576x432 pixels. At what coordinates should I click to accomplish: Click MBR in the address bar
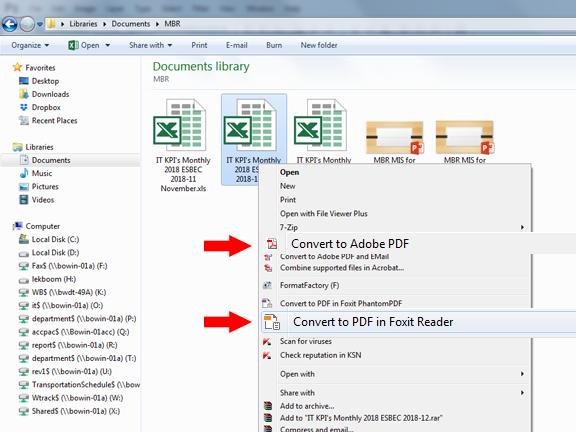point(172,24)
